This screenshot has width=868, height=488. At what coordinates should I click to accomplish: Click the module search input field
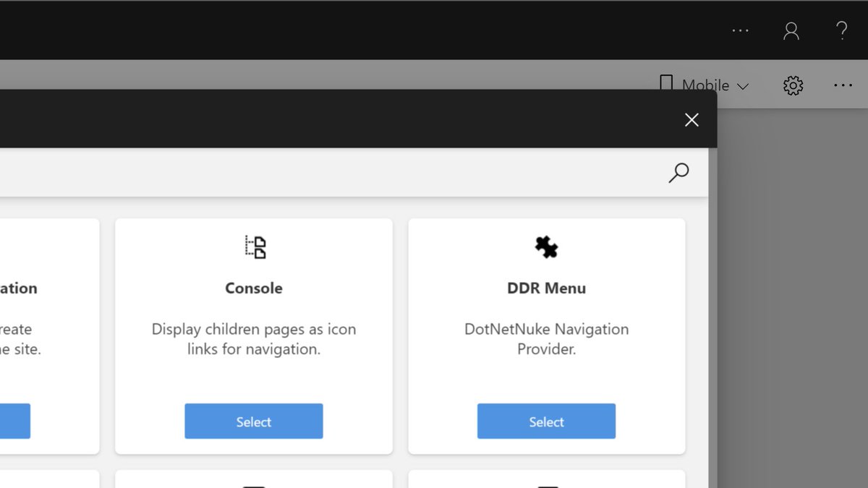pyautogui.click(x=325, y=173)
